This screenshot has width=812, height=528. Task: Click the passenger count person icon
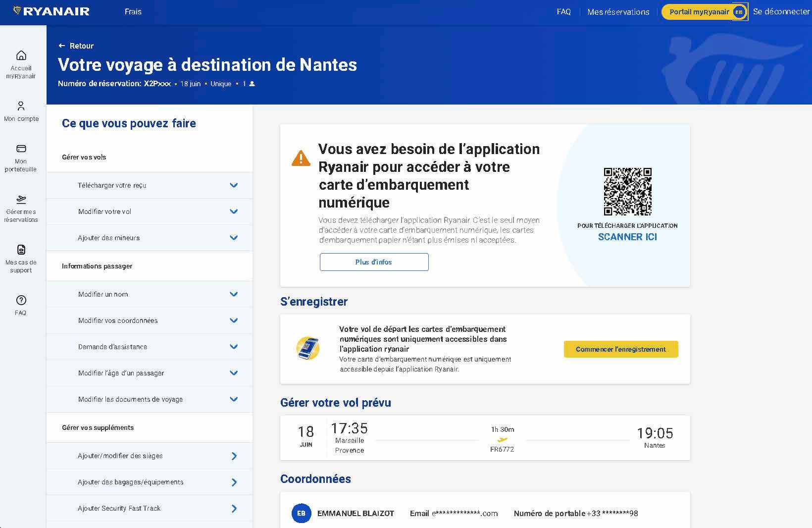click(252, 84)
